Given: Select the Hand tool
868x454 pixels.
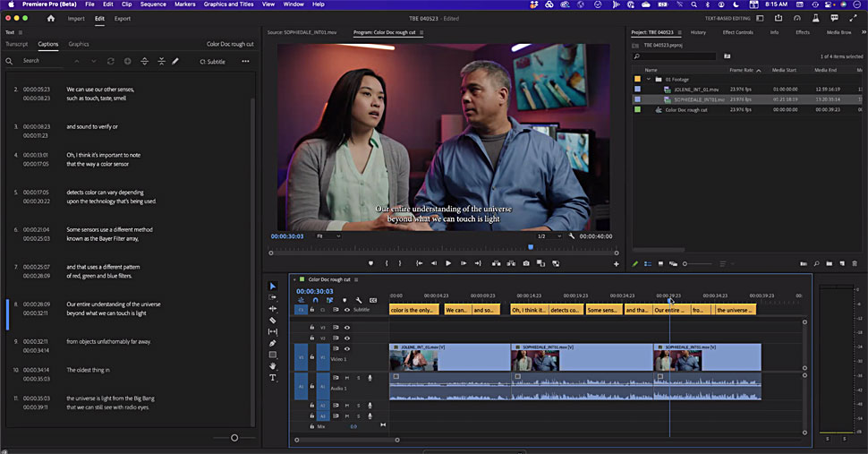Looking at the screenshot, I should tap(273, 366).
